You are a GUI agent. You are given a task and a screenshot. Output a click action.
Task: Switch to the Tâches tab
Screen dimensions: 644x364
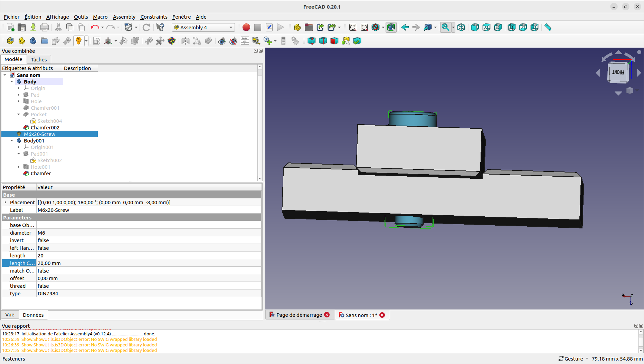(39, 60)
